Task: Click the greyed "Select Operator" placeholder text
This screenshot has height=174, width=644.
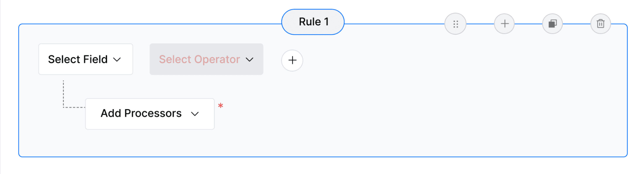Action: tap(199, 59)
